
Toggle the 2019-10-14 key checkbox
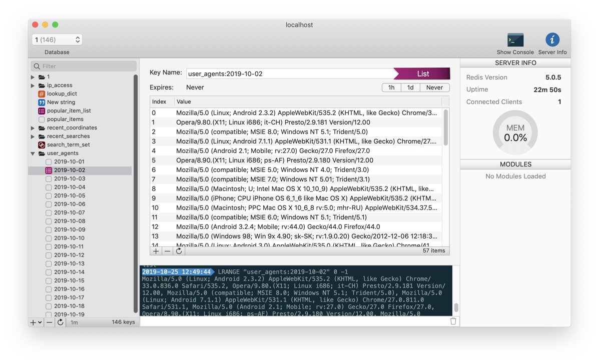(x=49, y=272)
